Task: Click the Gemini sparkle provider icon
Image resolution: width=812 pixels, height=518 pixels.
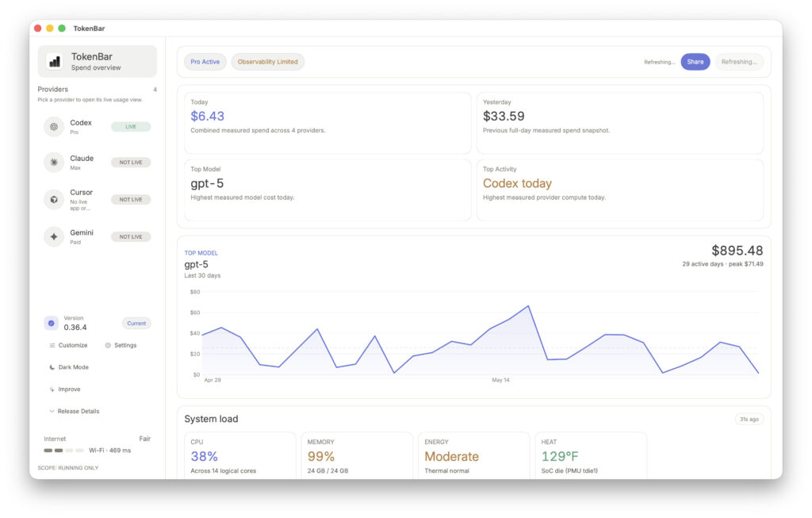Action: pos(54,236)
